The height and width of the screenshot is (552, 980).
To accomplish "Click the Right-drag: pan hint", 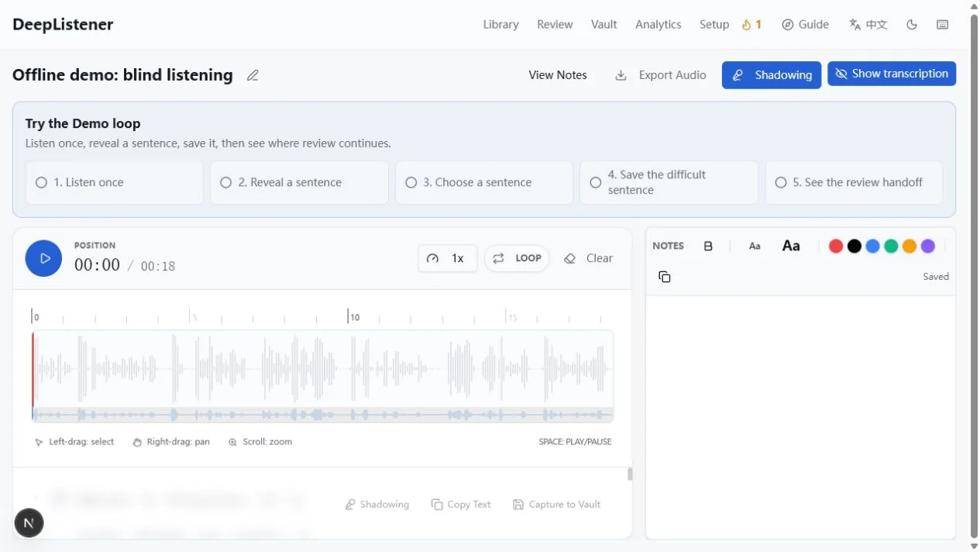I will point(171,442).
